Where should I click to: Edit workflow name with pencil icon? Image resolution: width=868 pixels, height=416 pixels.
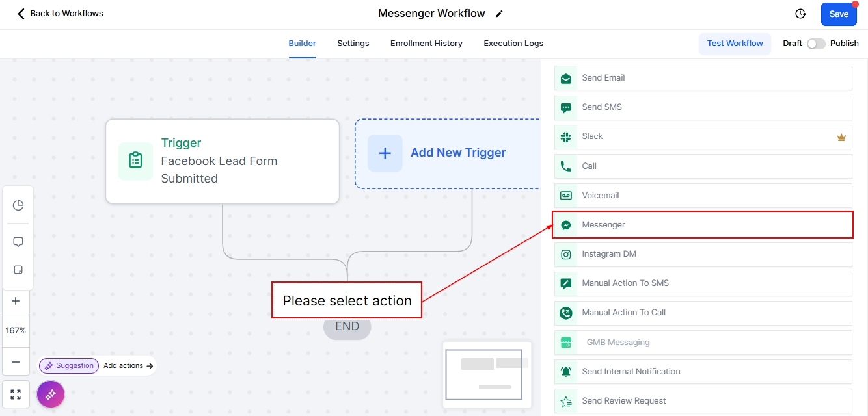tap(499, 14)
